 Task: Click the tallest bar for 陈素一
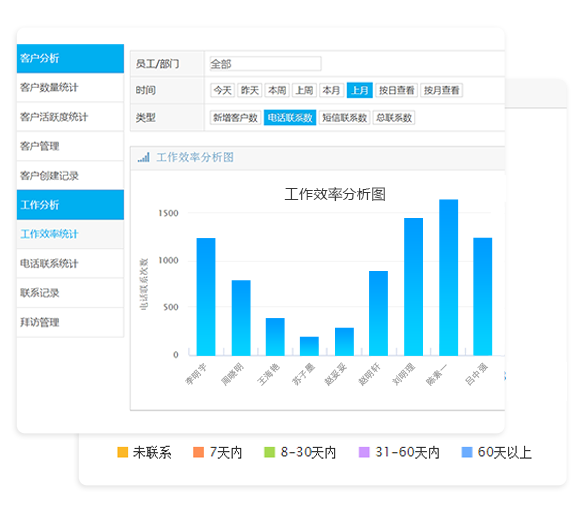(448, 277)
